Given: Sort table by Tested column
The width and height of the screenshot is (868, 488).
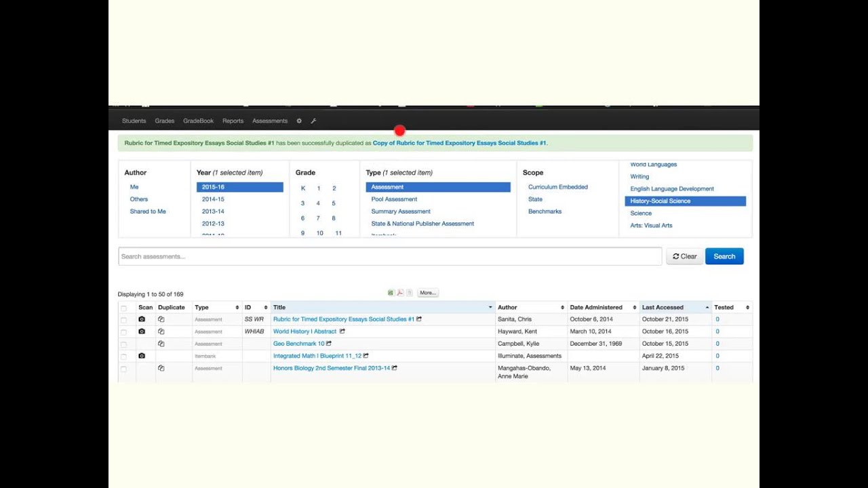Looking at the screenshot, I should pyautogui.click(x=732, y=307).
